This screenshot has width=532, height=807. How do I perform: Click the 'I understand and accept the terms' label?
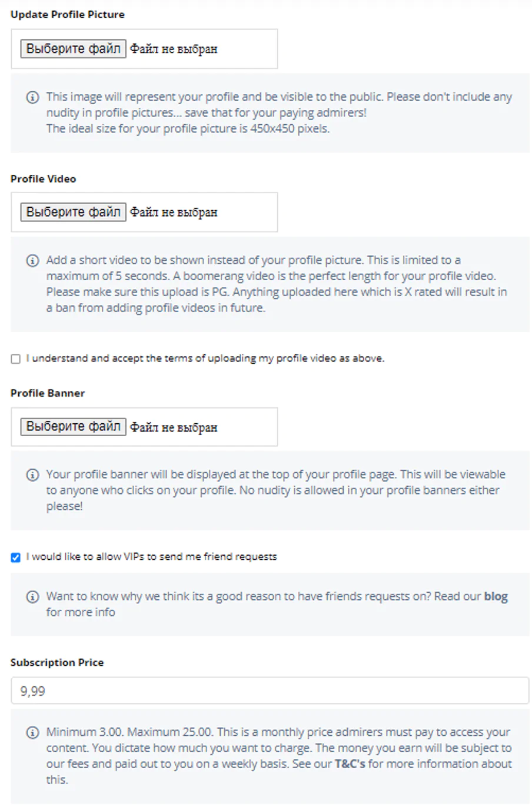[205, 358]
